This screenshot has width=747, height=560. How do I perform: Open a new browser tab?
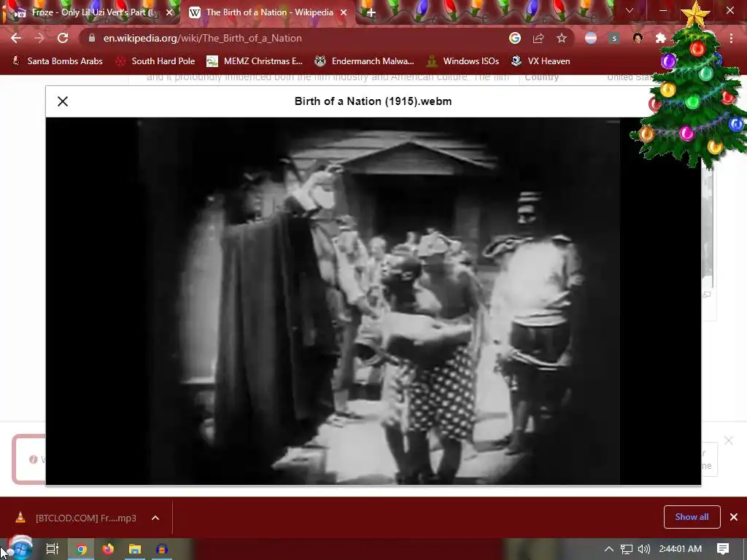pyautogui.click(x=371, y=13)
